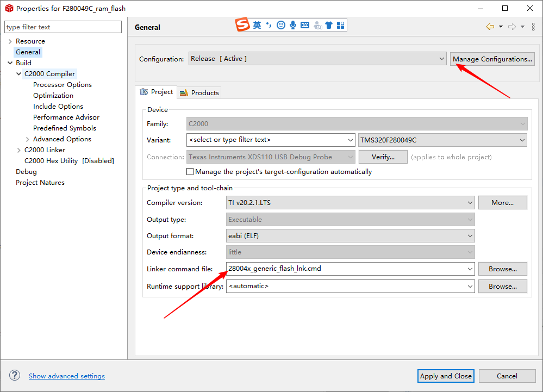The height and width of the screenshot is (392, 543).
Task: Expand the Resource tree node
Action: pos(10,41)
